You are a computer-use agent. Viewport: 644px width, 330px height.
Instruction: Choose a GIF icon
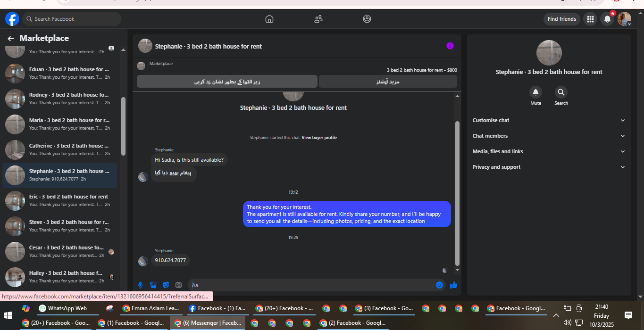click(x=178, y=285)
